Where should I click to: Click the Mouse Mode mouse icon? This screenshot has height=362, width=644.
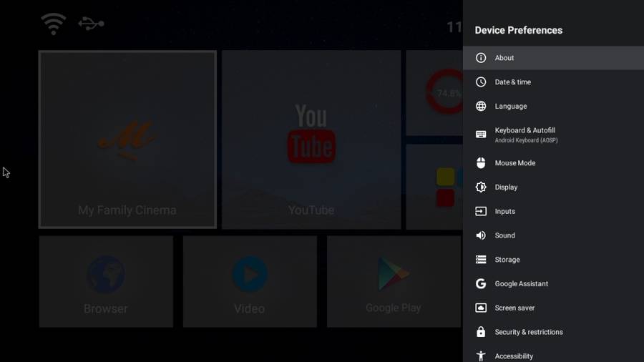click(x=481, y=163)
